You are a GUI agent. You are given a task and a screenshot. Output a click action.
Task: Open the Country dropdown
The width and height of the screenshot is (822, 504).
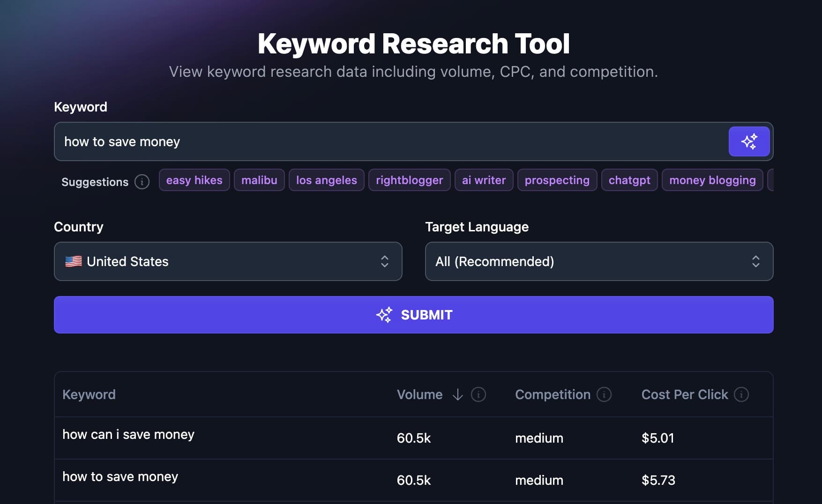point(228,261)
